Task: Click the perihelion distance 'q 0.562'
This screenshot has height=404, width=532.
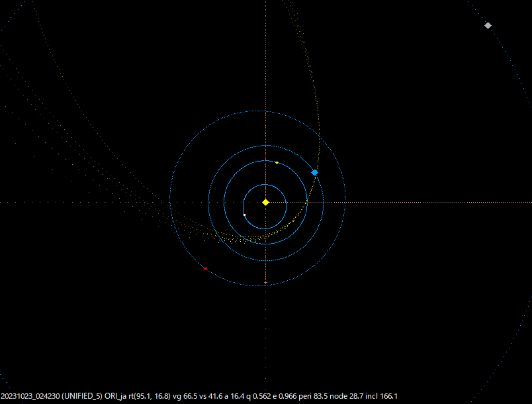Action: click(x=259, y=396)
